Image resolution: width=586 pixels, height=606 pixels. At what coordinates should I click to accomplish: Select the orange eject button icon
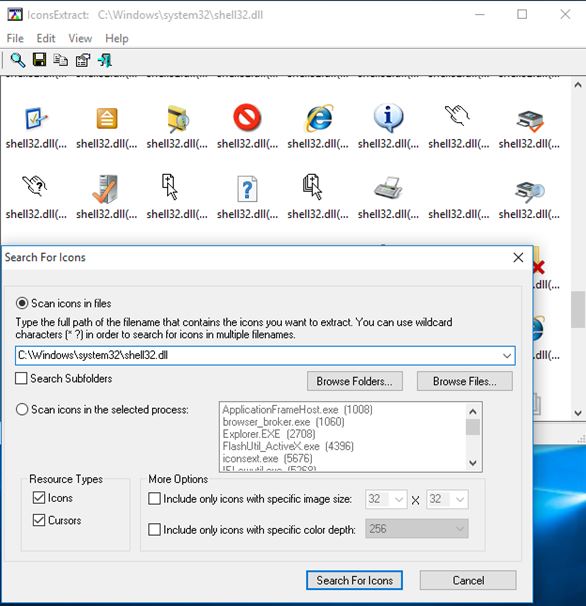click(x=107, y=118)
